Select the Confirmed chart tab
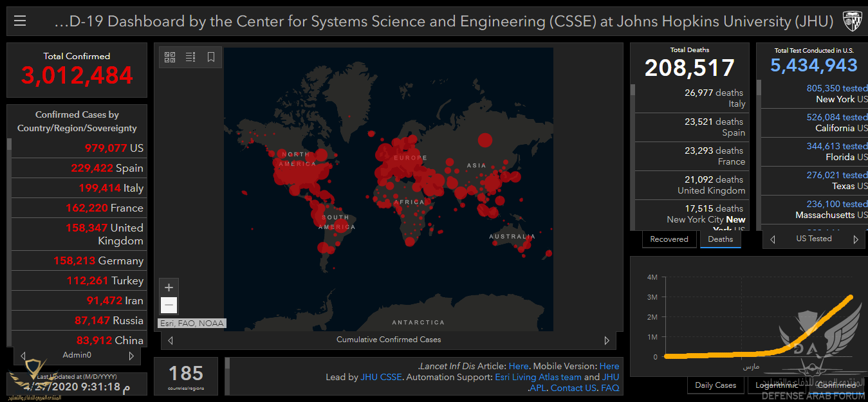The image size is (868, 402). click(836, 385)
